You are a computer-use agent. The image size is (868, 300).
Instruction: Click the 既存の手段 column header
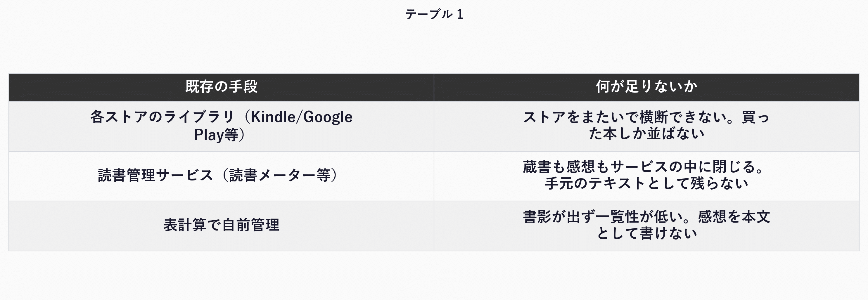coord(221,87)
